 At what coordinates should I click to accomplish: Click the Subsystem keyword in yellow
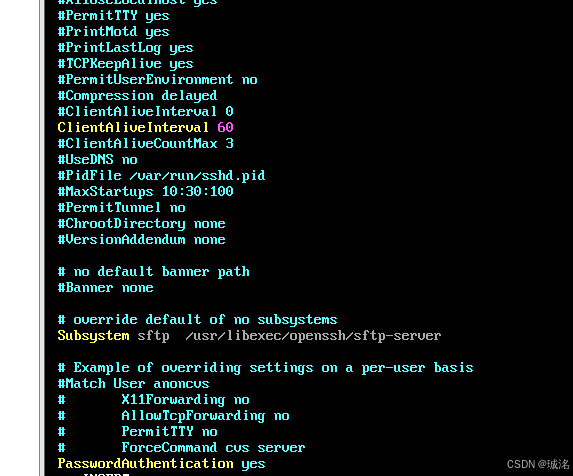(94, 336)
